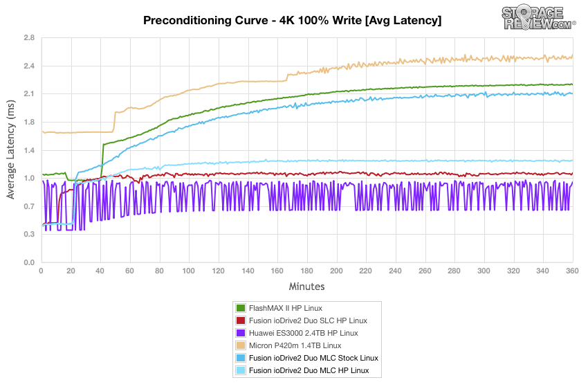Click the 0.3 y-axis label
Screen dimensions: 588x389
29,234
